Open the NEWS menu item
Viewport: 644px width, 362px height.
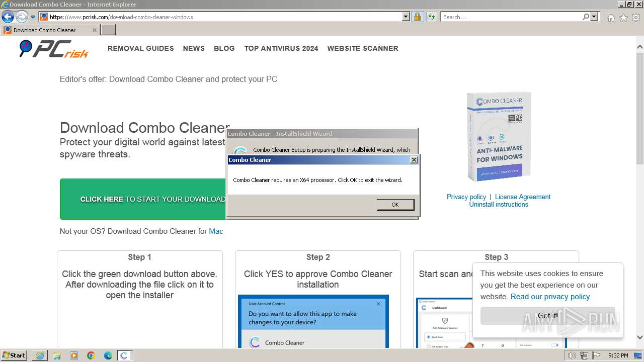(x=194, y=48)
